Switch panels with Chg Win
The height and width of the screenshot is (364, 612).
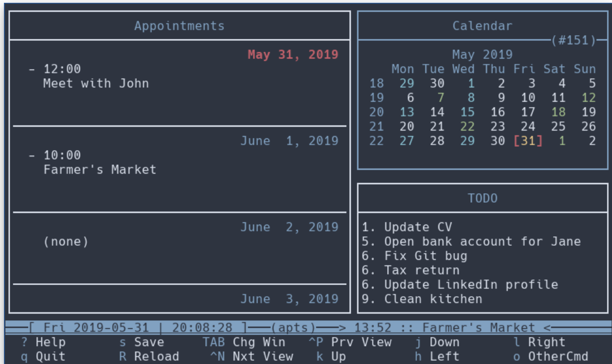(x=259, y=342)
